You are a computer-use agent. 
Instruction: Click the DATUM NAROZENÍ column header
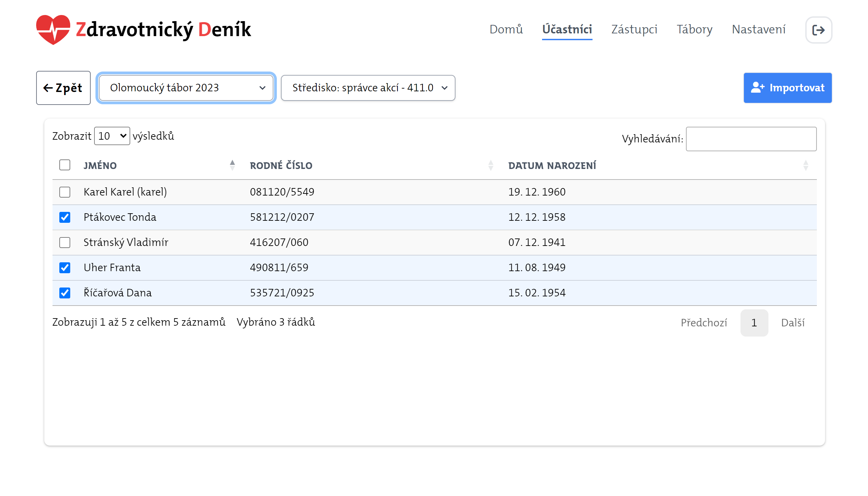(552, 166)
